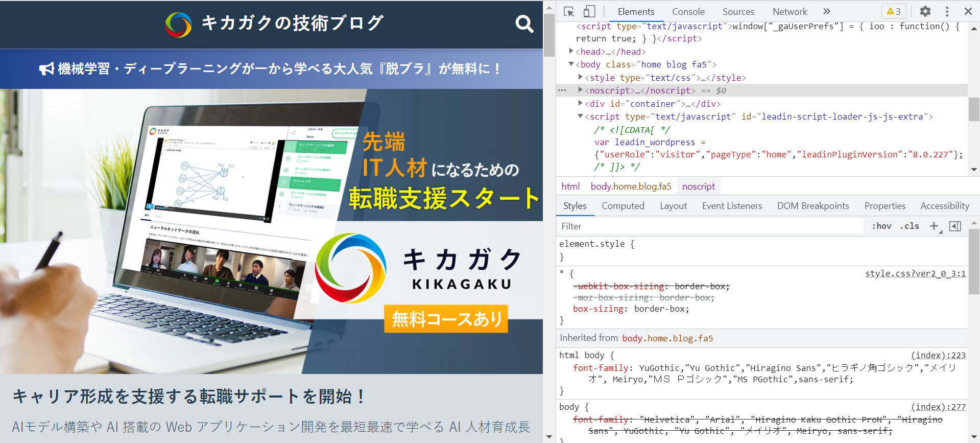Open DevTools settings gear
The image size is (980, 443).
(925, 11)
